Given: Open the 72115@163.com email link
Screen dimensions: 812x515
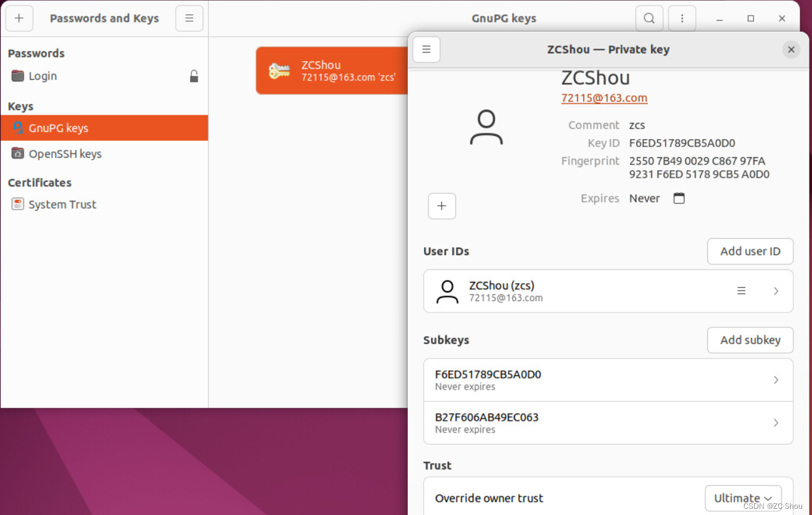Looking at the screenshot, I should (x=604, y=98).
